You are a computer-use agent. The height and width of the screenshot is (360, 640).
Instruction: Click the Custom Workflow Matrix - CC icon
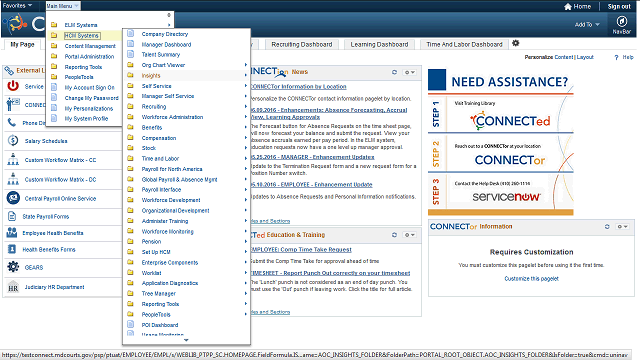[13, 159]
